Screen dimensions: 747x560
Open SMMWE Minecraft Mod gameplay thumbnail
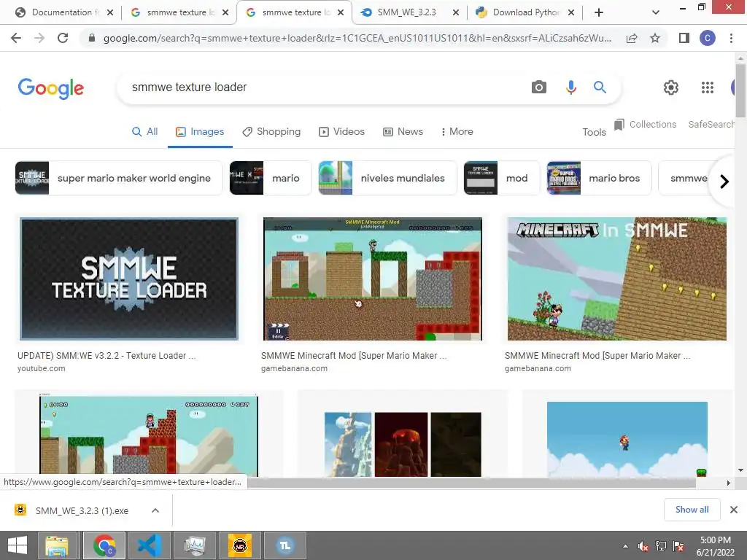(373, 279)
